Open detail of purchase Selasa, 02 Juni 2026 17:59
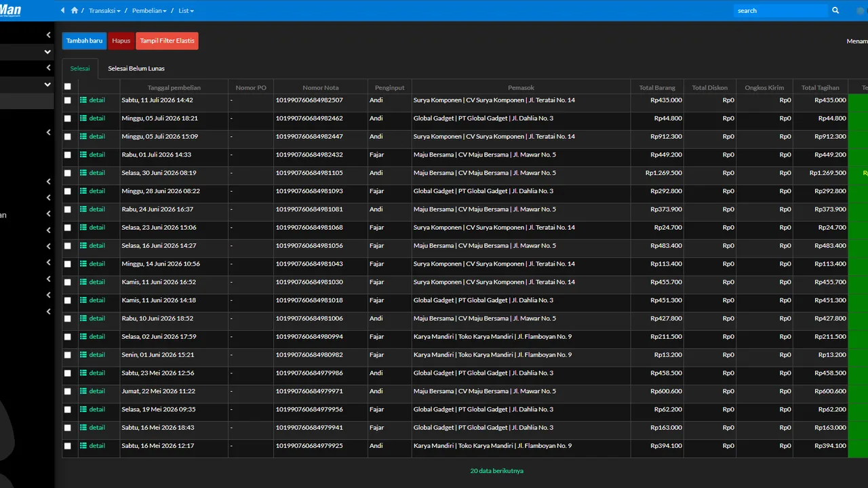Screen dimensions: 868x488 [92, 337]
